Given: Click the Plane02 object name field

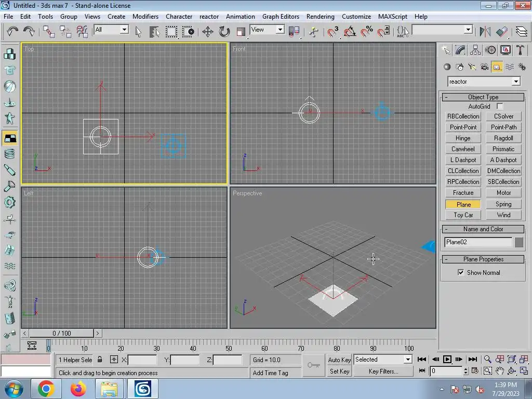Looking at the screenshot, I should (x=478, y=242).
